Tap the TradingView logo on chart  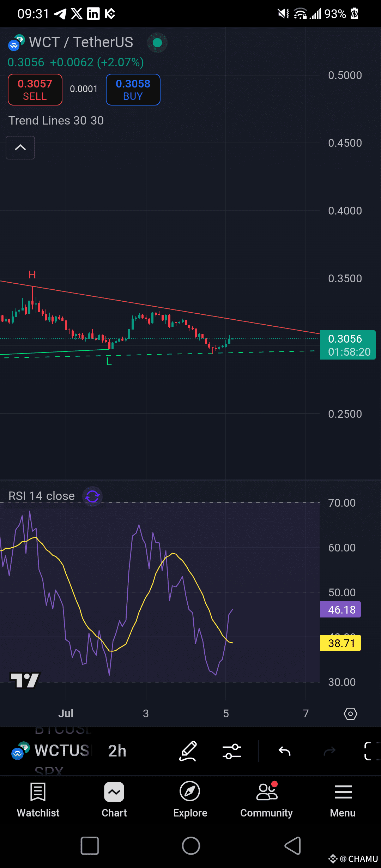tap(25, 680)
